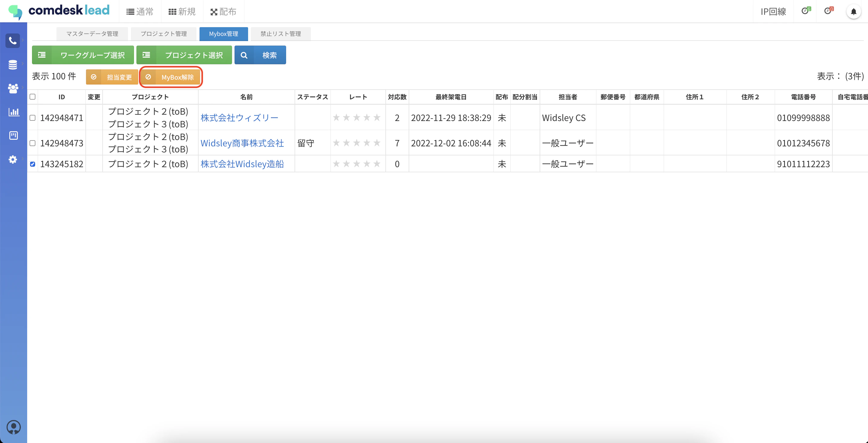Click the date 2022-11-29 18:38:29
This screenshot has width=868, height=443.
point(451,118)
